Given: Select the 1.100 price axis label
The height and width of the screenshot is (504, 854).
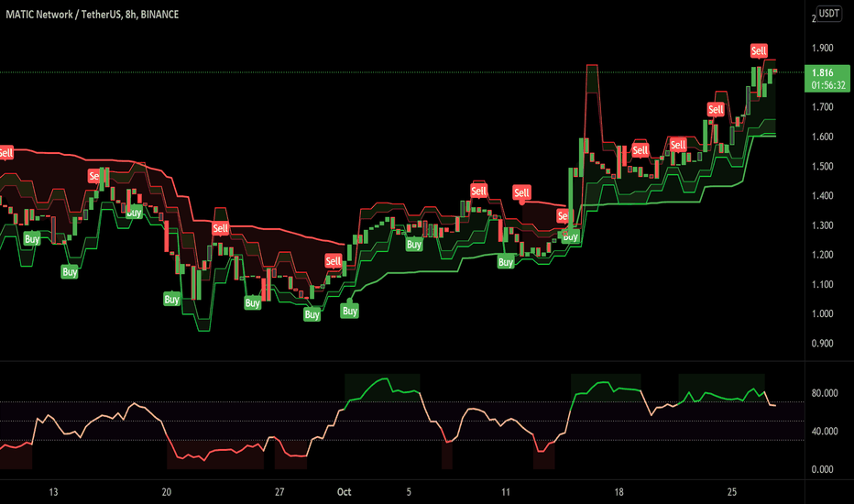Looking at the screenshot, I should coord(823,284).
